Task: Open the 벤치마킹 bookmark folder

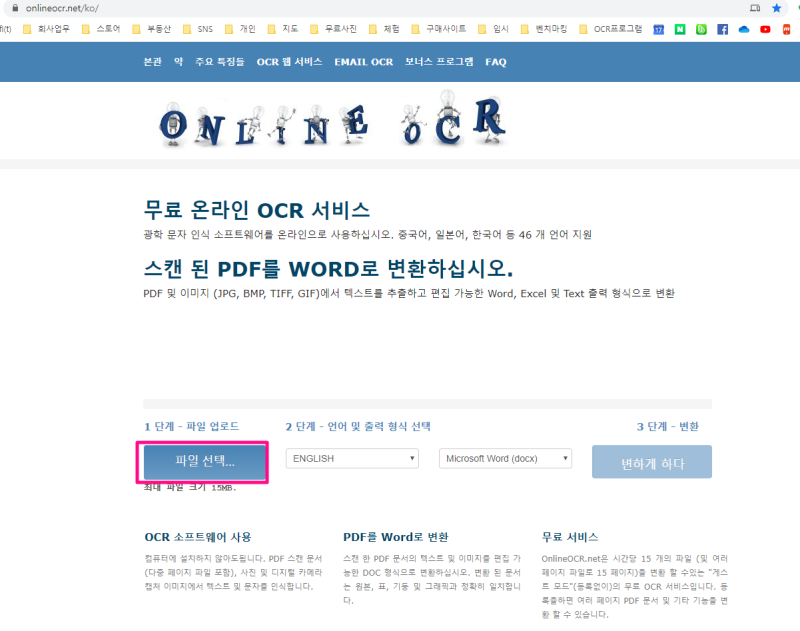Action: point(544,29)
